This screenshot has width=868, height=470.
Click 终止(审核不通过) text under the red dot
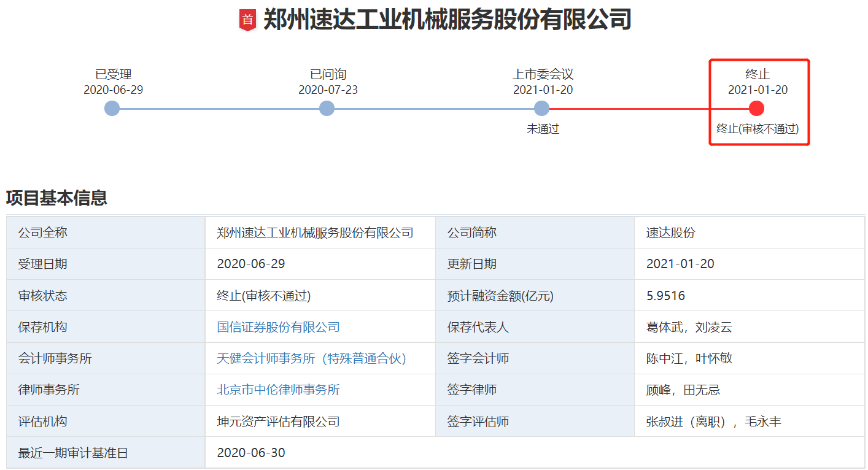758,129
